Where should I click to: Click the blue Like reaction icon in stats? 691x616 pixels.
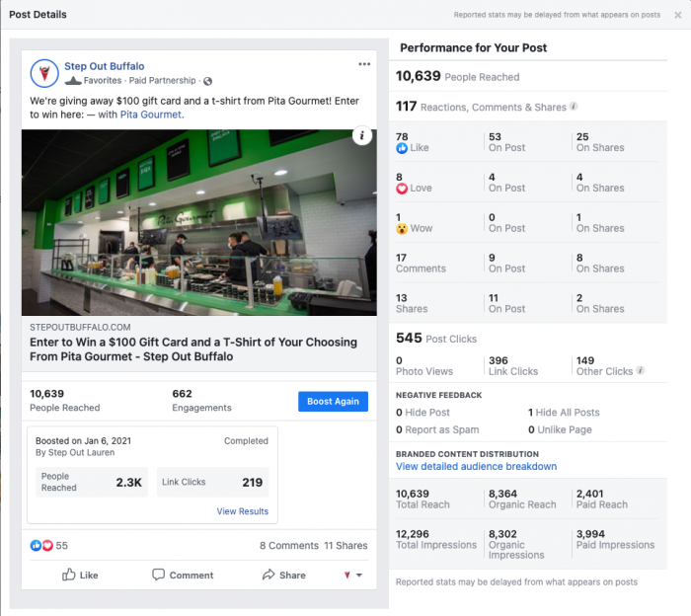point(402,148)
